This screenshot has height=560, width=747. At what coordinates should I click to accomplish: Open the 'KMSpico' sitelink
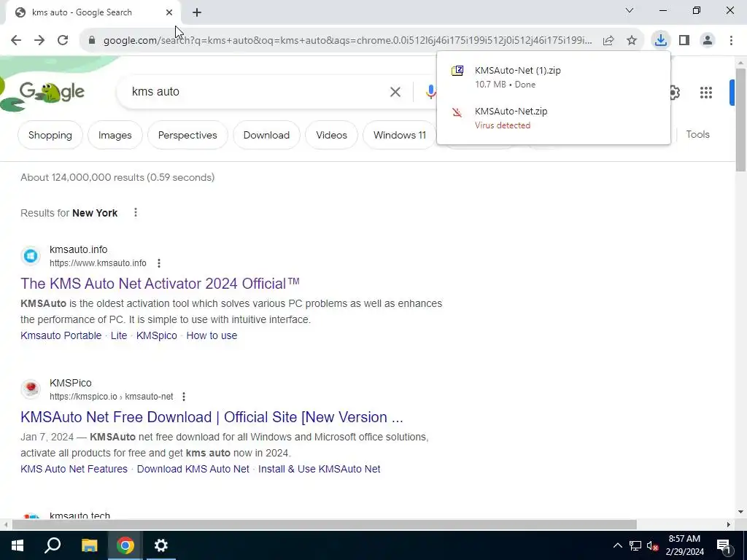point(157,335)
